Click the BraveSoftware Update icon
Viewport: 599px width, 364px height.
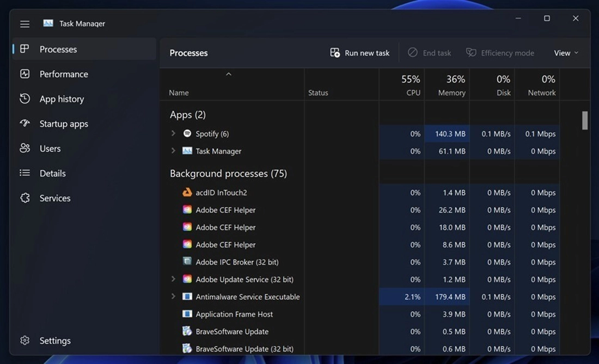pyautogui.click(x=187, y=331)
